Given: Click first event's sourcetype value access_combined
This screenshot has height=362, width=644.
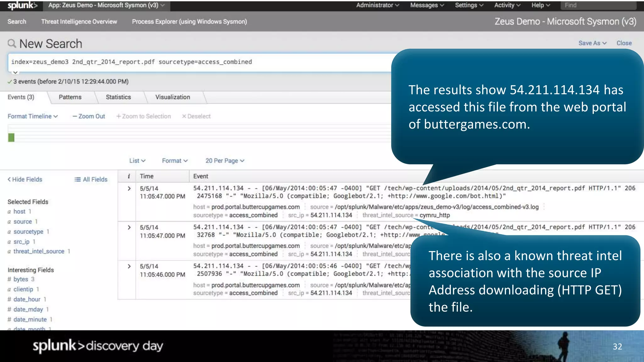Looking at the screenshot, I should [253, 215].
